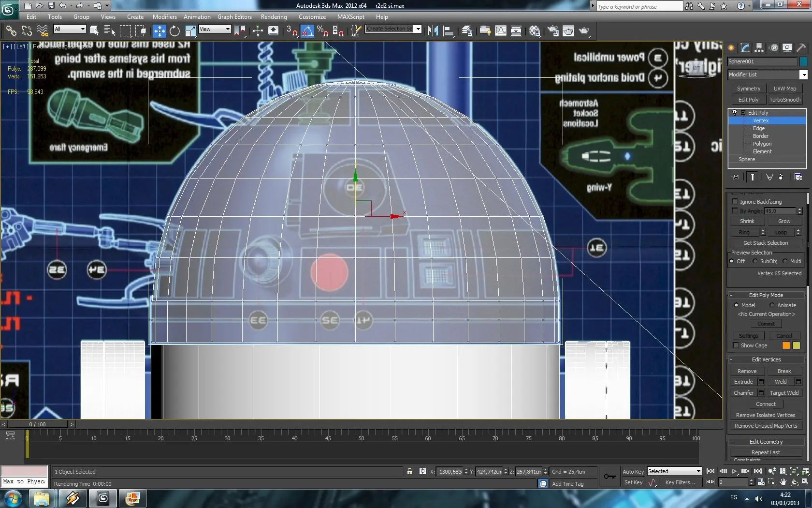Toggle the Auto Key button

click(x=633, y=472)
